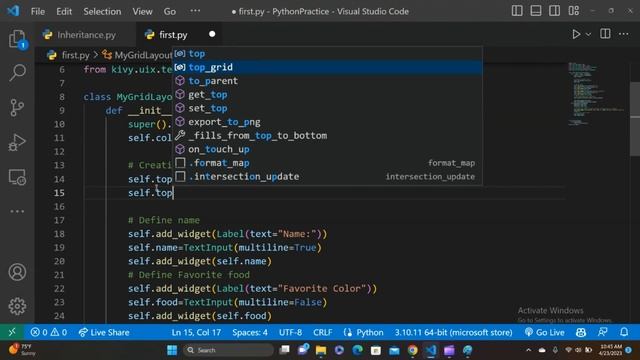
Task: Select MyGridLayout in the breadcrumb
Action: click(142, 55)
